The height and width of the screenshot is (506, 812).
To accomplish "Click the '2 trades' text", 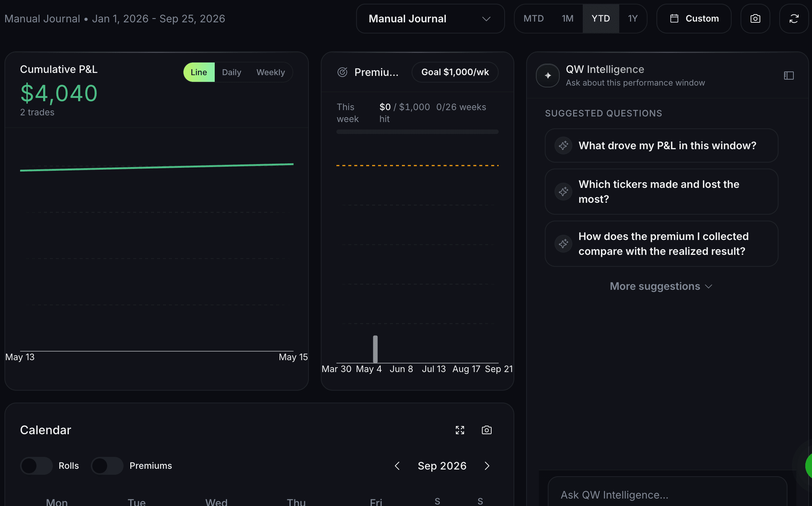I will pos(37,112).
